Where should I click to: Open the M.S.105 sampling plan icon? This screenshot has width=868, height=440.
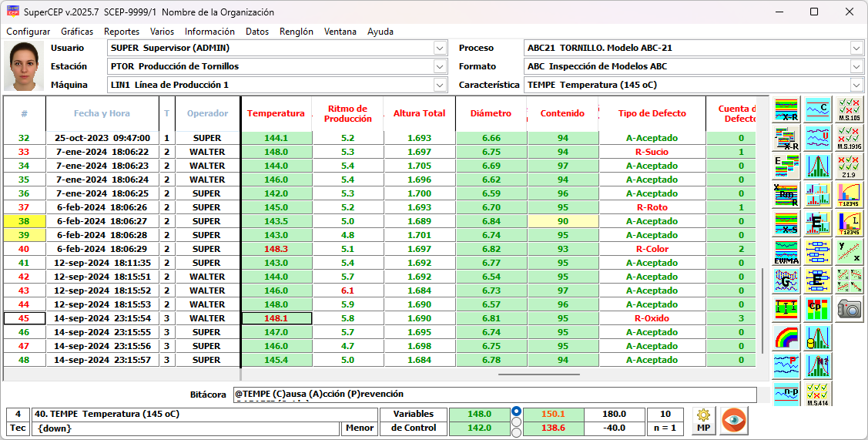click(x=849, y=110)
